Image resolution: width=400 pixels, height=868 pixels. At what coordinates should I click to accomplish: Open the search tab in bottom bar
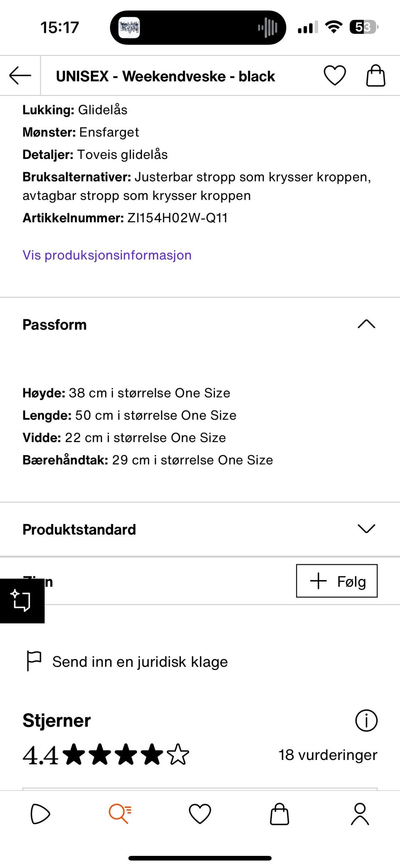[x=120, y=814]
